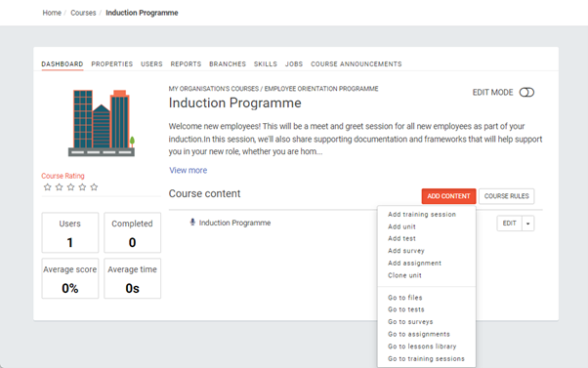Click the Employee Orientation Programme category path
Image resolution: width=588 pixels, height=368 pixels.
(321, 89)
